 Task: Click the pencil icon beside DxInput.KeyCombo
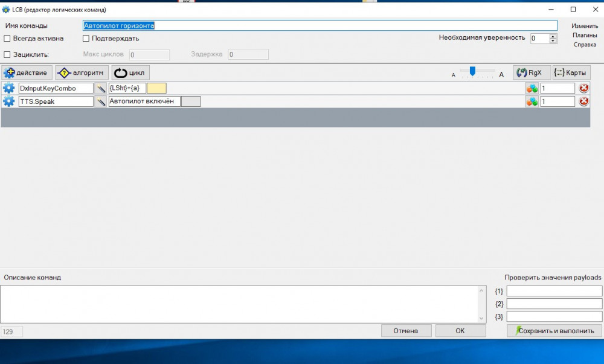pos(101,88)
